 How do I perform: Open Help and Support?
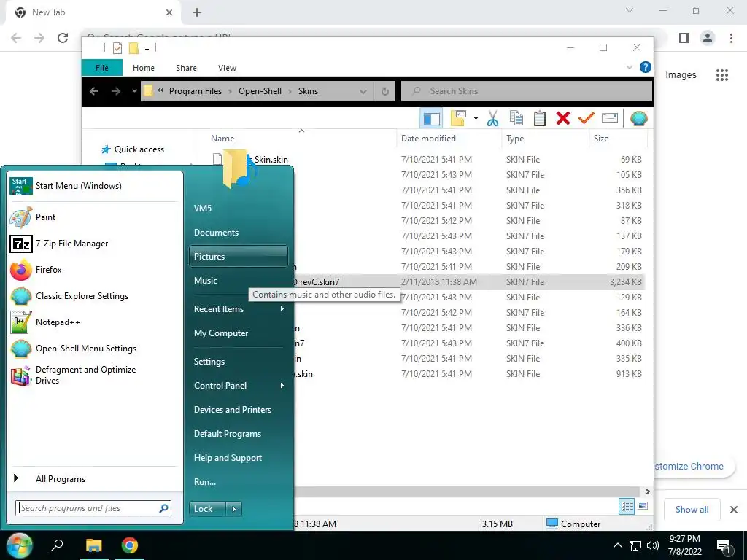[x=239, y=458]
